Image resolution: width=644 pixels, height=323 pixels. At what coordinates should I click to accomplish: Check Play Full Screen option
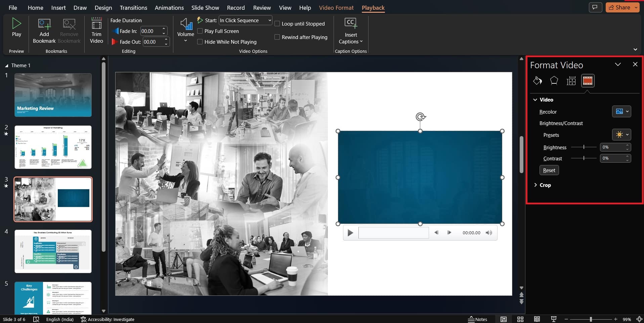tap(200, 31)
